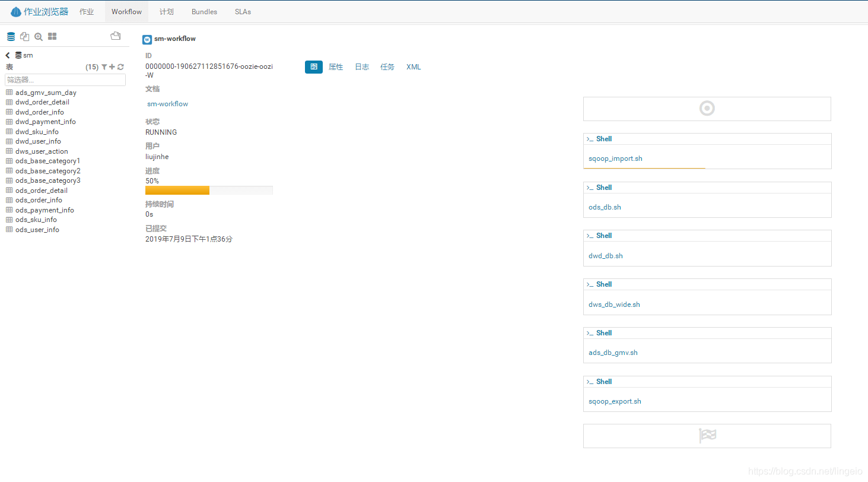Screen dimensions: 868x482
Task: Click the sm-workflow blue W icon
Action: point(147,40)
